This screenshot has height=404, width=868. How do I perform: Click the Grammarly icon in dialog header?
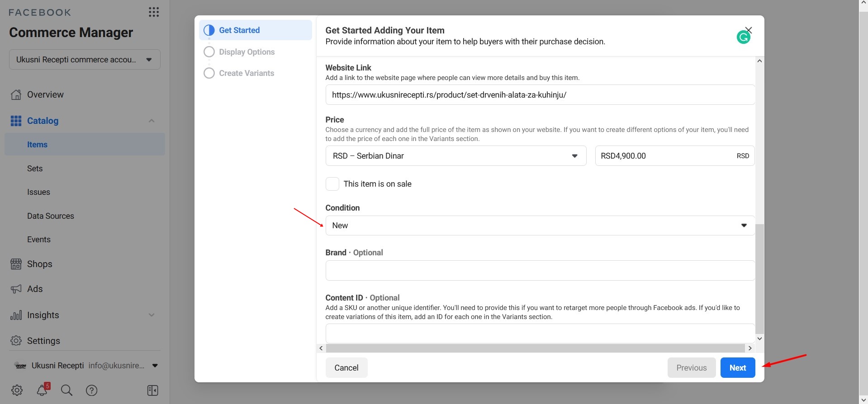click(743, 38)
